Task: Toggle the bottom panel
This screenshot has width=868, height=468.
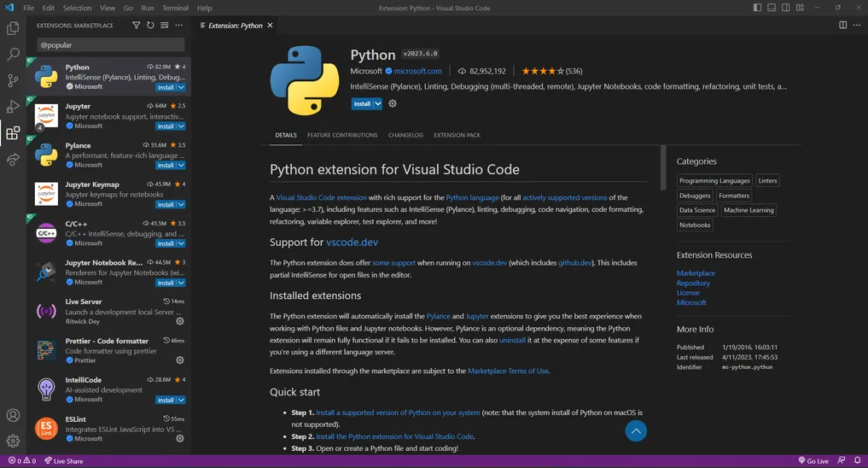Action: tap(772, 8)
